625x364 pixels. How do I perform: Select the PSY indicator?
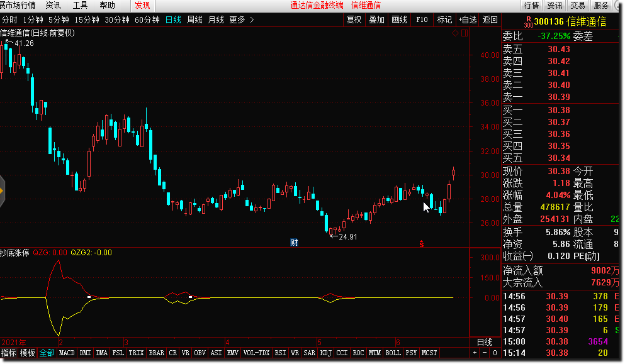[x=411, y=353]
